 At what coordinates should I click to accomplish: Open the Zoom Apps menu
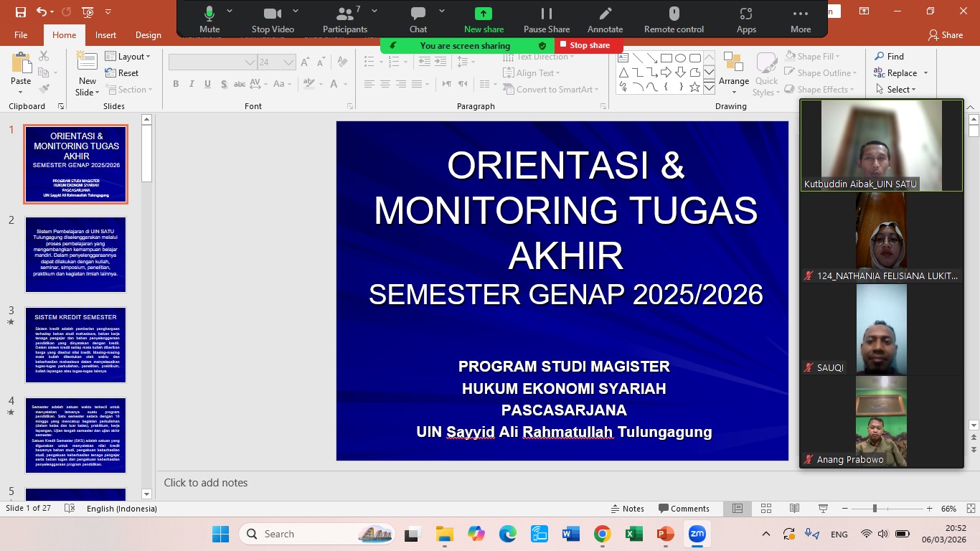tap(746, 19)
